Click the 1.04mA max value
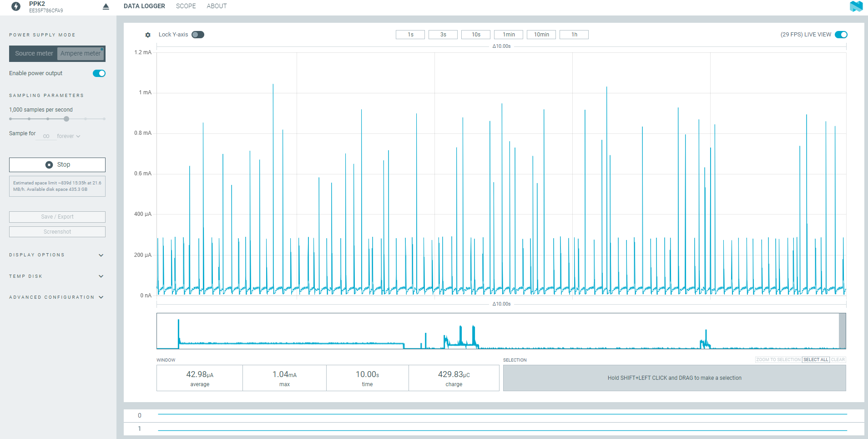Image resolution: width=868 pixels, height=439 pixels. point(284,374)
